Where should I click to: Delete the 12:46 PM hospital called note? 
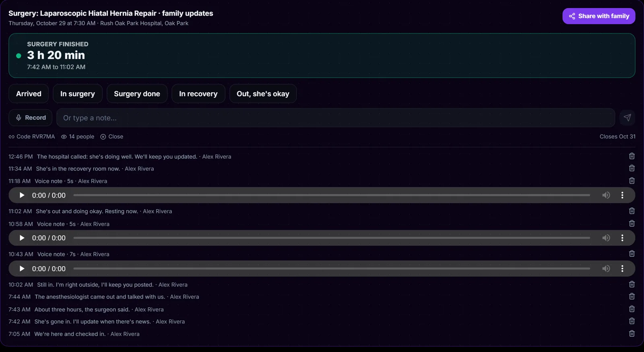632,156
